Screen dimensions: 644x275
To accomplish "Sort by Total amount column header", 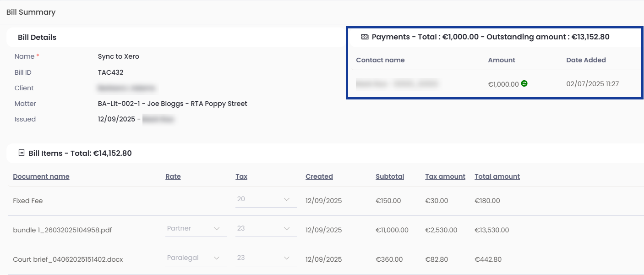I will [497, 176].
